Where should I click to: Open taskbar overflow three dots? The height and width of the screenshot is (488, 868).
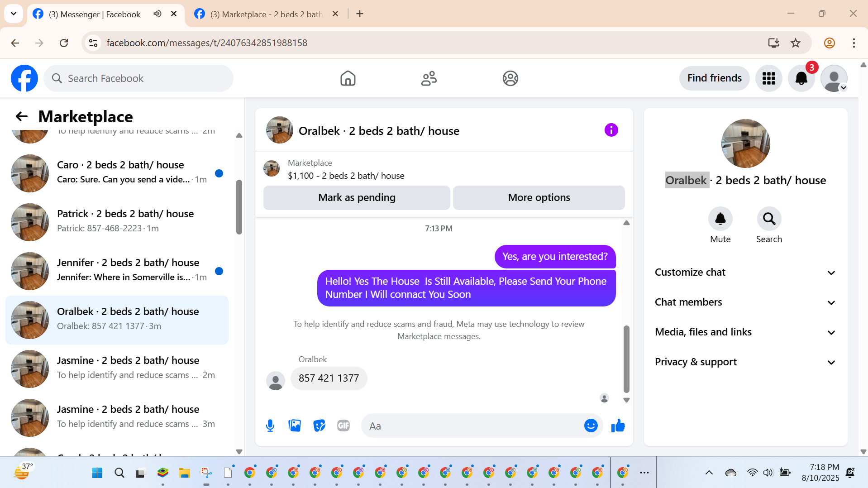[x=644, y=473]
